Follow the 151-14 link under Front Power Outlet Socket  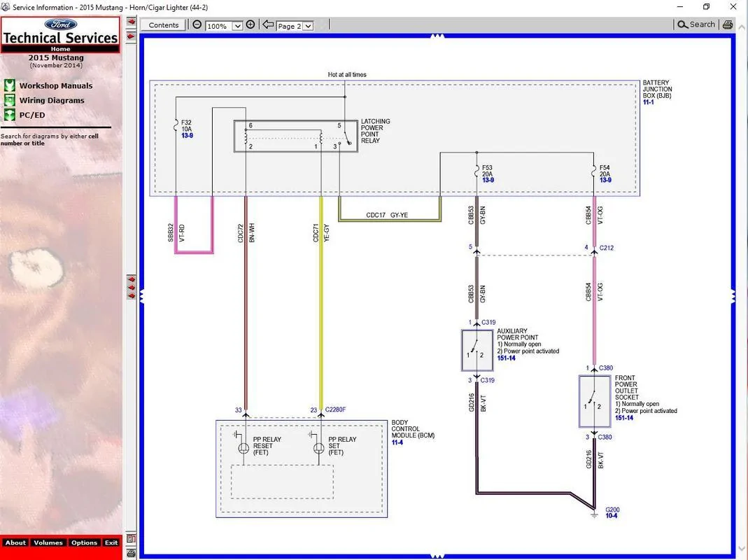tap(624, 418)
